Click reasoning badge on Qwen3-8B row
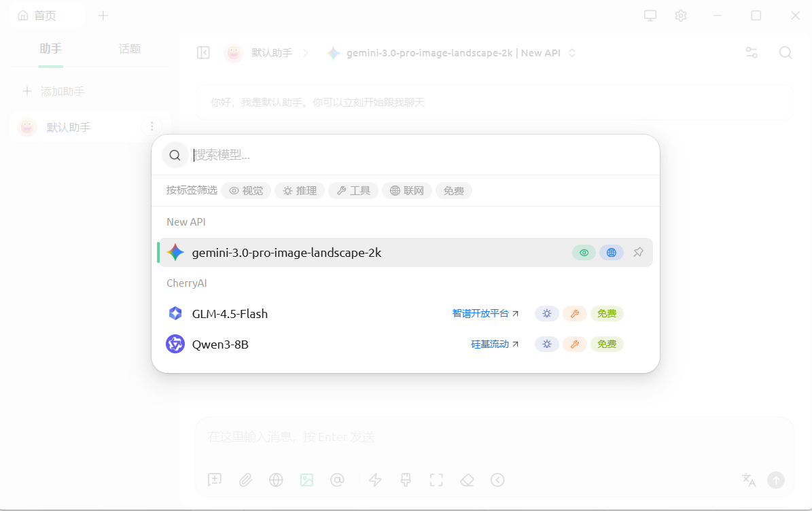 click(x=547, y=345)
